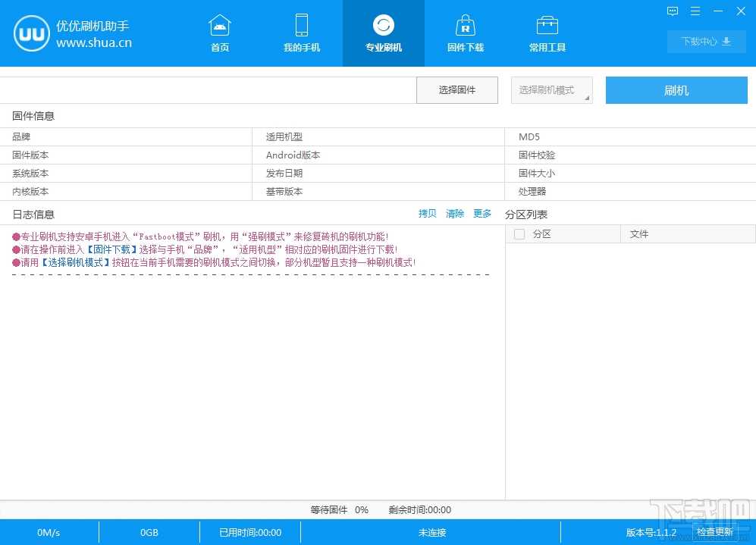Click the 文件 column header

pyautogui.click(x=639, y=234)
